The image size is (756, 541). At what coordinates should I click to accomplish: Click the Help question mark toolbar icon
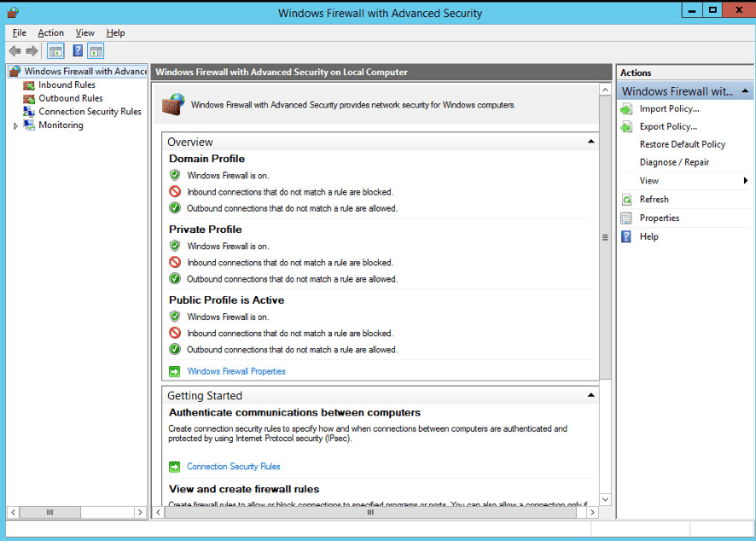77,50
